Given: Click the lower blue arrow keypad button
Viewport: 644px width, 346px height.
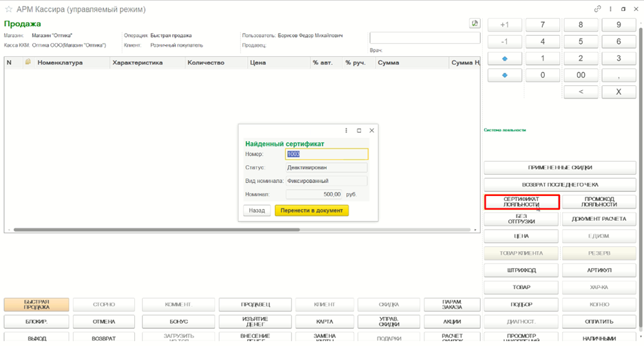Looking at the screenshot, I should click(x=505, y=76).
